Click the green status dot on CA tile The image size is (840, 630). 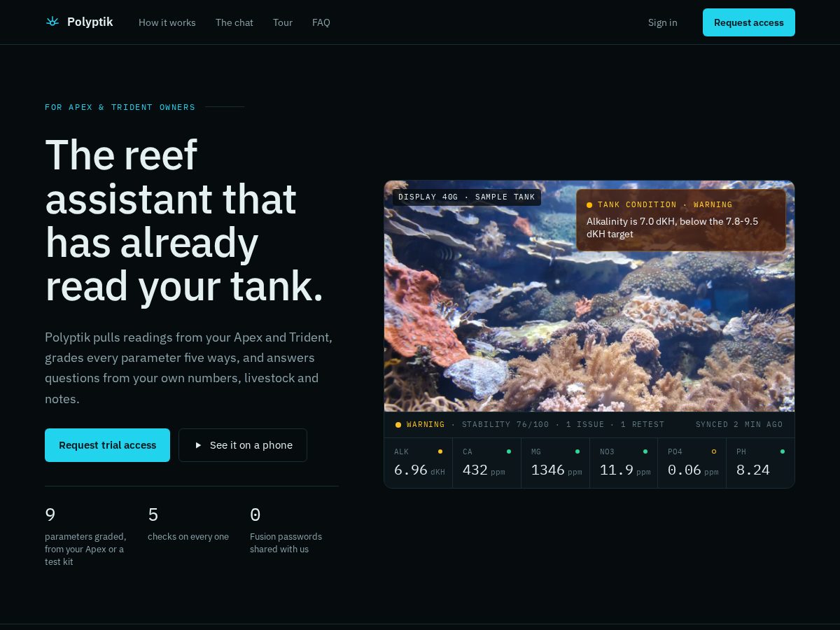click(x=509, y=451)
